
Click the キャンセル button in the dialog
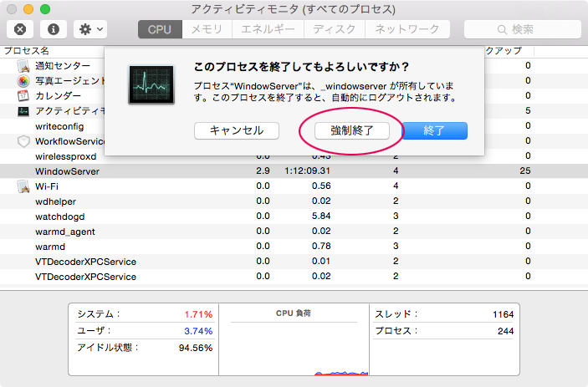[237, 130]
